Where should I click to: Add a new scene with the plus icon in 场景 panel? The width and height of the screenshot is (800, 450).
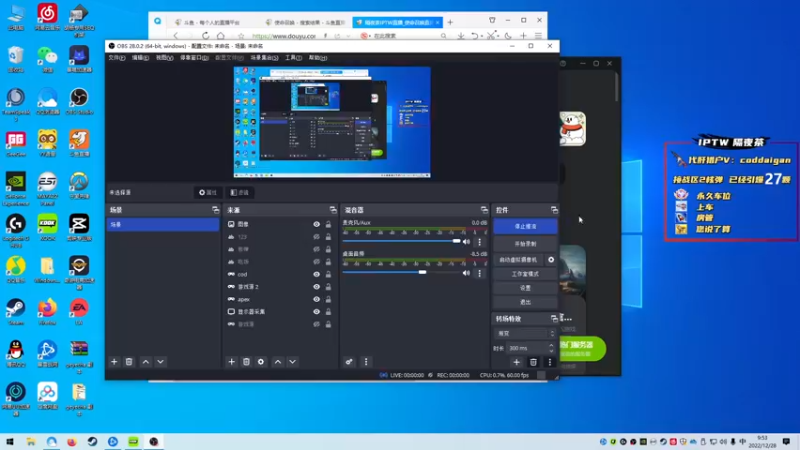pyautogui.click(x=114, y=362)
